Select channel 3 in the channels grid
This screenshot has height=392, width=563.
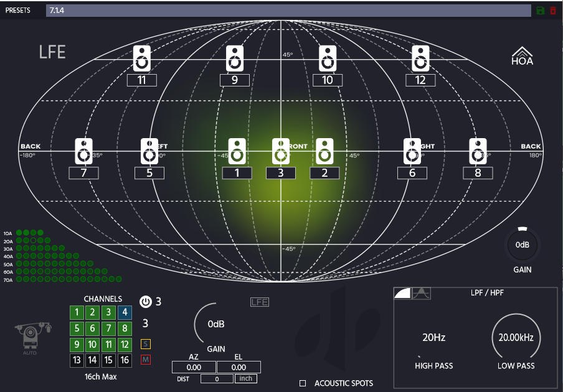pyautogui.click(x=108, y=312)
